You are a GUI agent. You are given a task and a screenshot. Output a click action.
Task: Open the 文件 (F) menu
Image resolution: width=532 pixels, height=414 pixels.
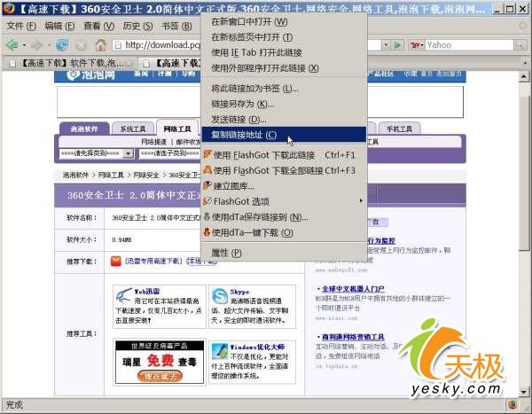coord(21,26)
